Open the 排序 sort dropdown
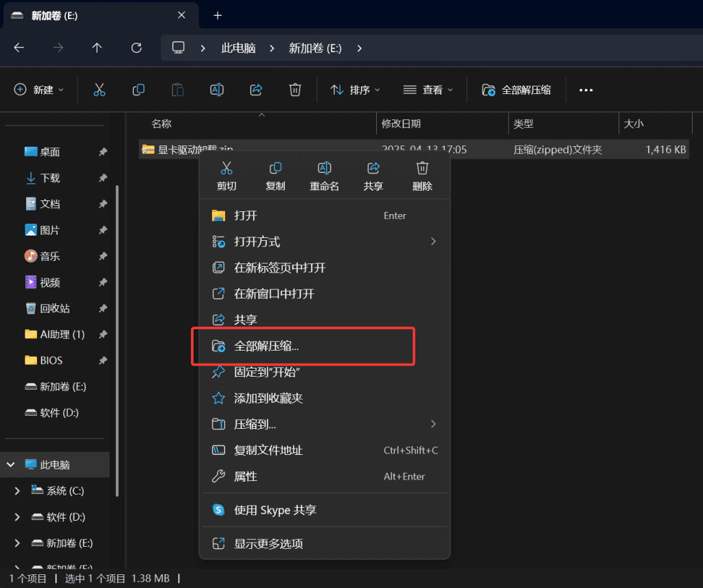703x588 pixels. [355, 90]
